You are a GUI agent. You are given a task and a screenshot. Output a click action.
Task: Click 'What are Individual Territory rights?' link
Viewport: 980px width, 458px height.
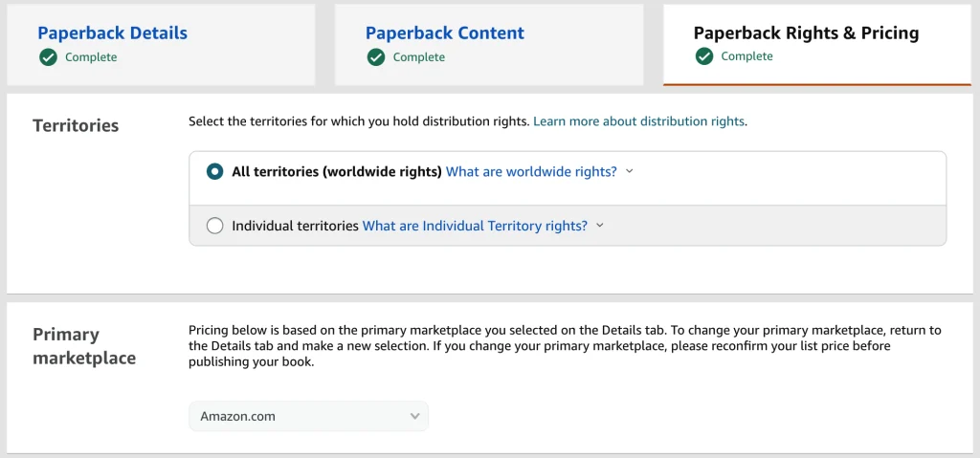(x=475, y=226)
